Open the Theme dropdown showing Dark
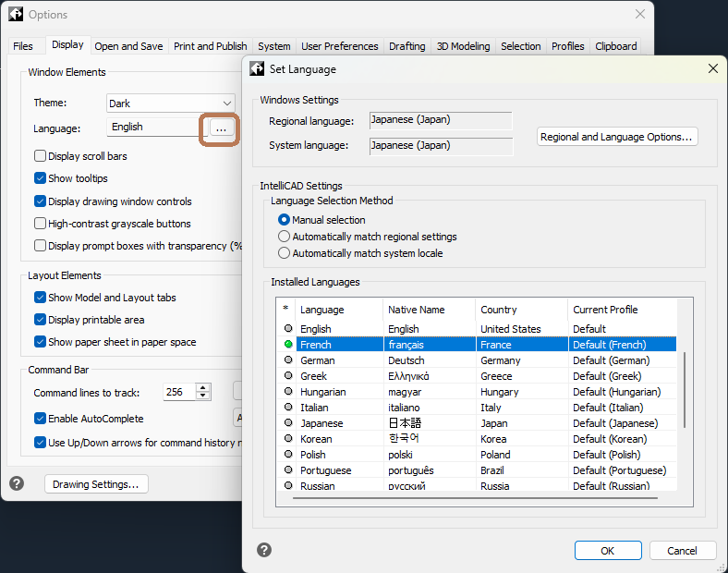The image size is (728, 573). click(x=170, y=104)
